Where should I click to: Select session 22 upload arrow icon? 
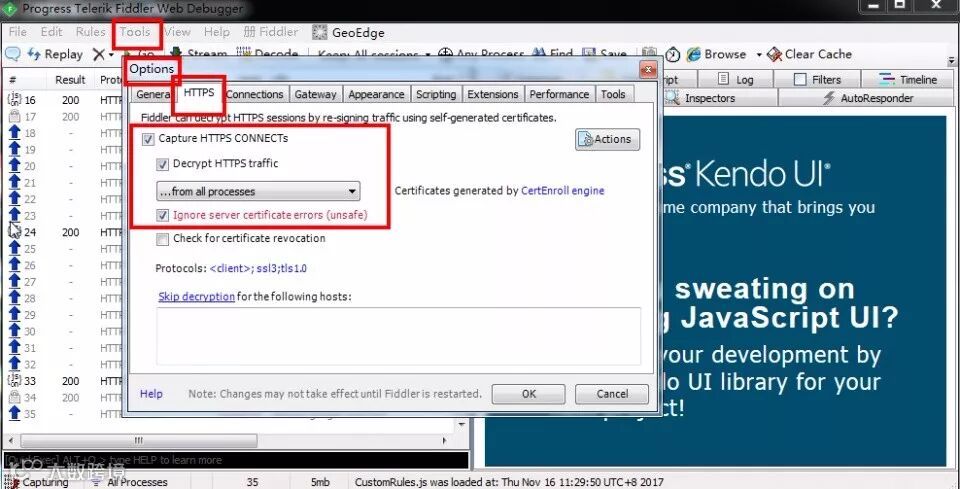tap(14, 198)
